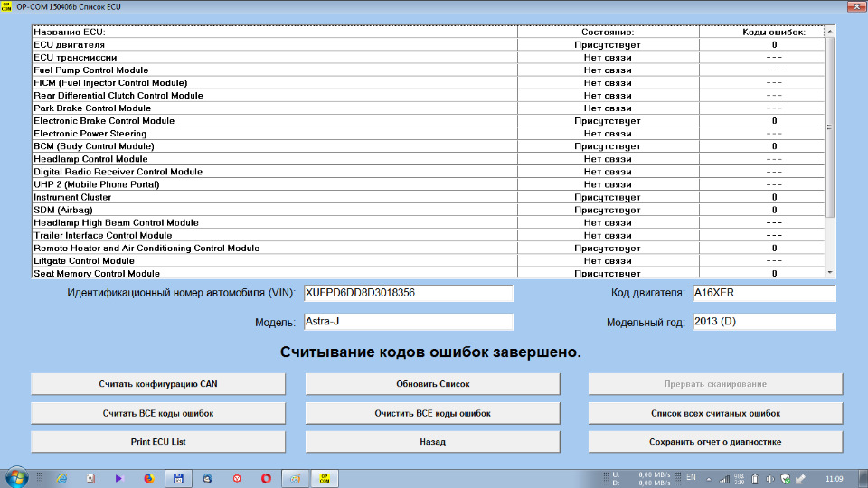Select the OP-COM taskbar button
This screenshot has width=868, height=488.
[x=325, y=479]
